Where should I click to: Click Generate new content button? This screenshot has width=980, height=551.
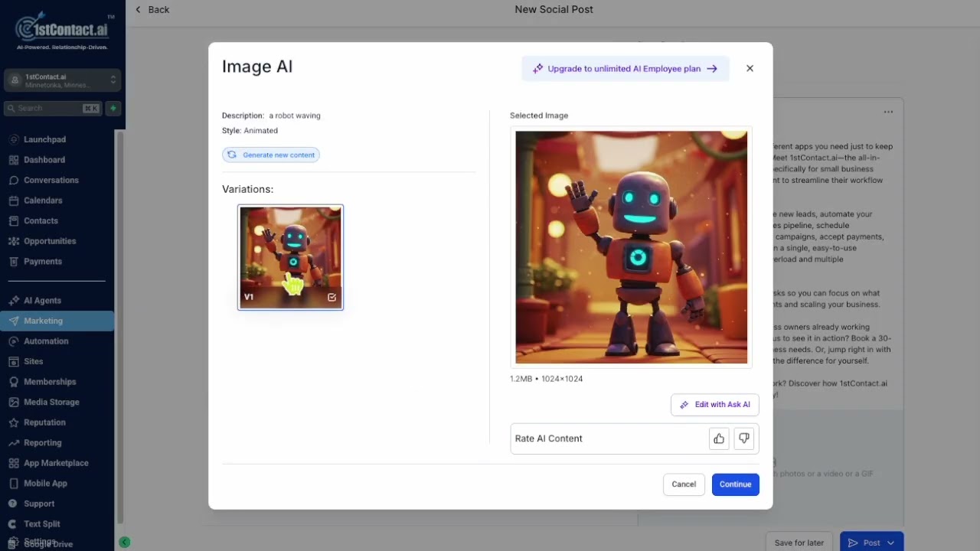click(x=271, y=155)
